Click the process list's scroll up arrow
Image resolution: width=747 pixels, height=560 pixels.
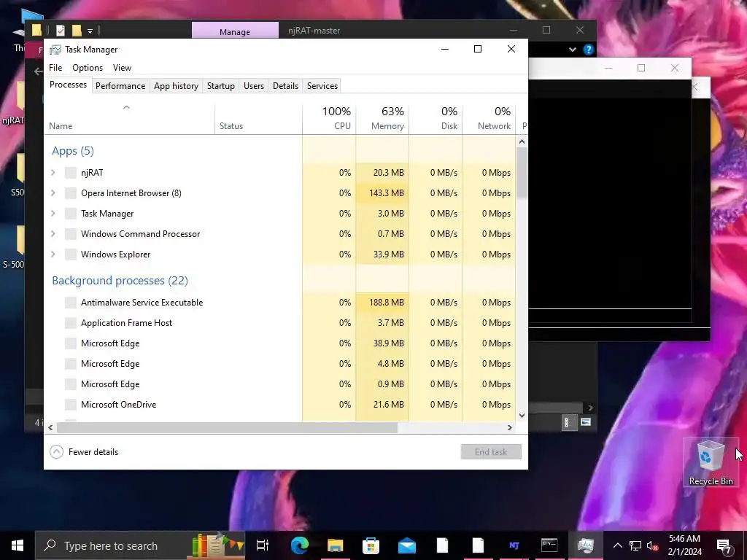(x=522, y=141)
